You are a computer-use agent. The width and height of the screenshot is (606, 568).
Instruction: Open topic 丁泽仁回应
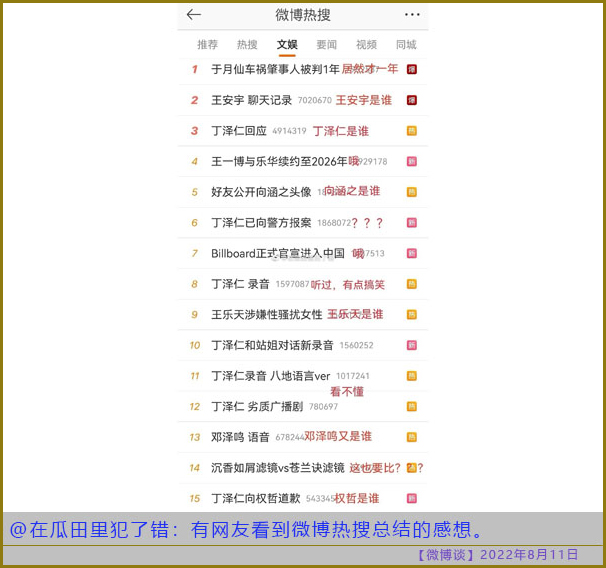239,131
